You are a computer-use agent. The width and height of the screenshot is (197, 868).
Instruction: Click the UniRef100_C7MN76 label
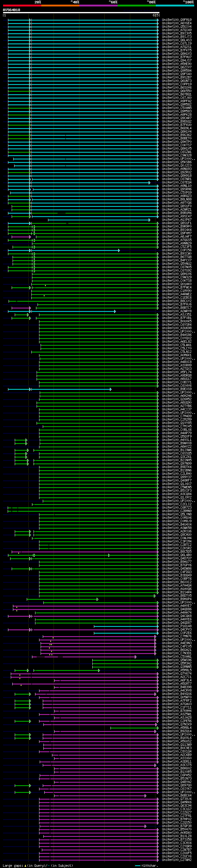coord(177,636)
